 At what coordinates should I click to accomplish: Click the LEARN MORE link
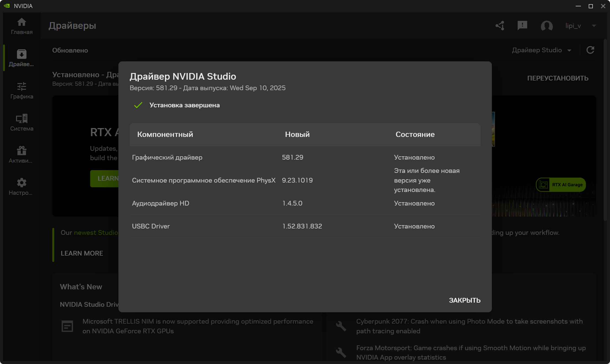82,253
